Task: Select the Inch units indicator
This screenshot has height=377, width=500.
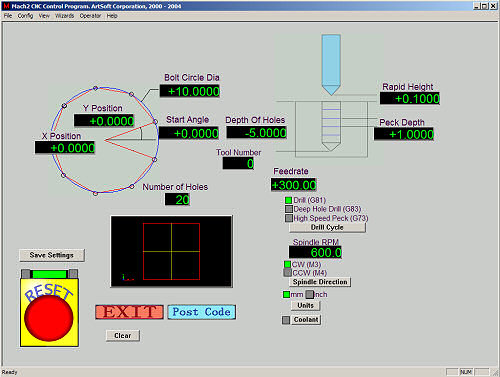Action: click(310, 294)
